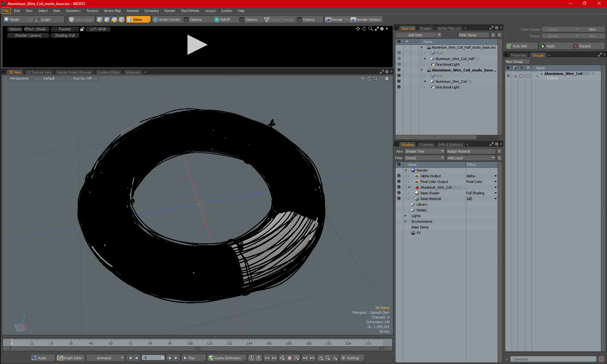Click the 3D viewport gear settings icon
Viewport: 607px width, 364px height.
[387, 79]
